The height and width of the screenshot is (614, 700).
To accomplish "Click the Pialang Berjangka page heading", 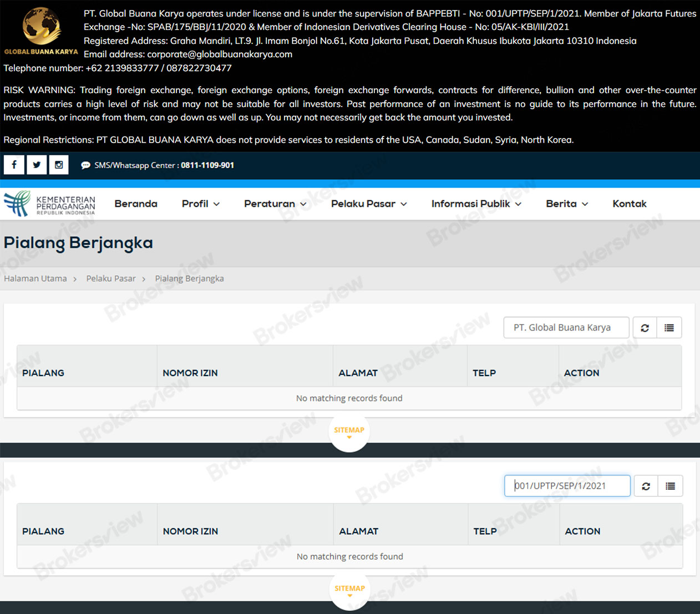I will point(78,243).
